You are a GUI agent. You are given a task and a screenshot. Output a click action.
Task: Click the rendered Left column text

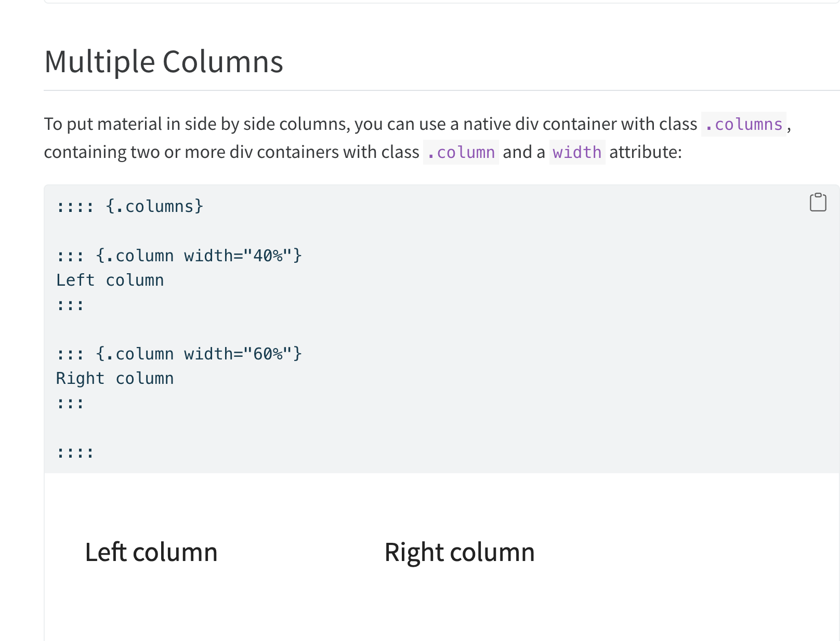click(151, 552)
